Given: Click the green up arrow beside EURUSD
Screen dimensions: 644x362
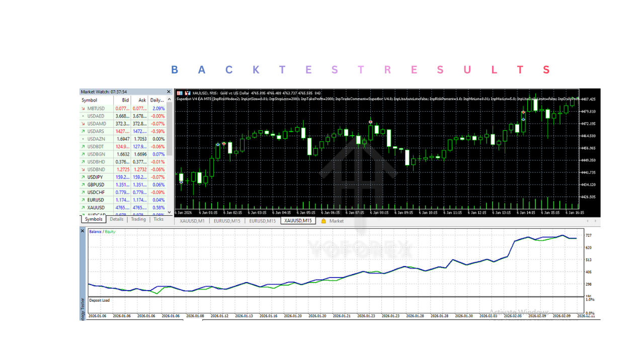Looking at the screenshot, I should (83, 200).
